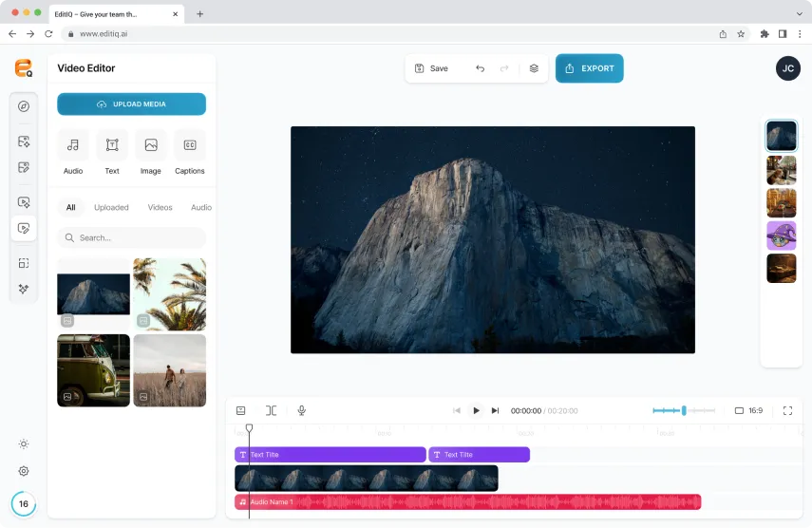Toggle fullscreen preview mode

(787, 410)
